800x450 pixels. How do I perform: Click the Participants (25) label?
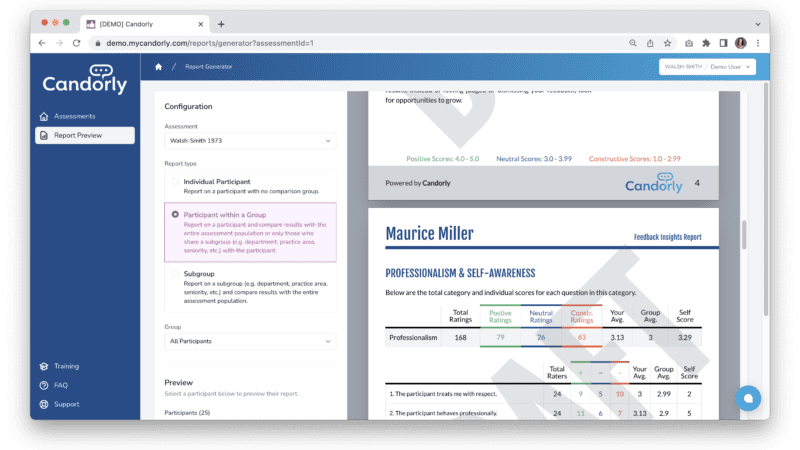[x=187, y=413]
